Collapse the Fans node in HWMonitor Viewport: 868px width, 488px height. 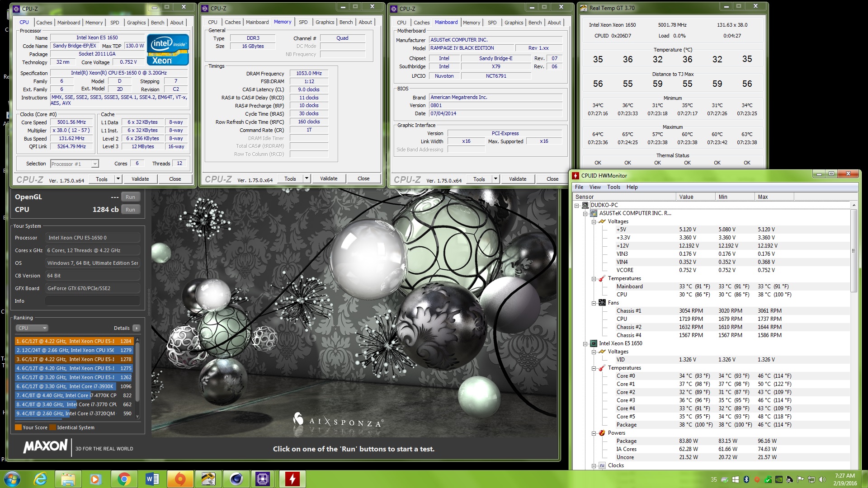click(594, 303)
